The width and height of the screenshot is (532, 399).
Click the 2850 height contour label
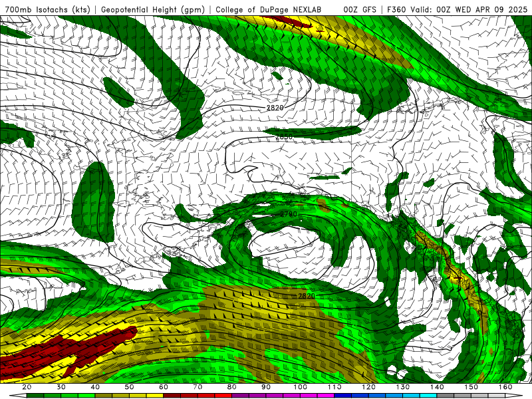pyautogui.click(x=284, y=137)
